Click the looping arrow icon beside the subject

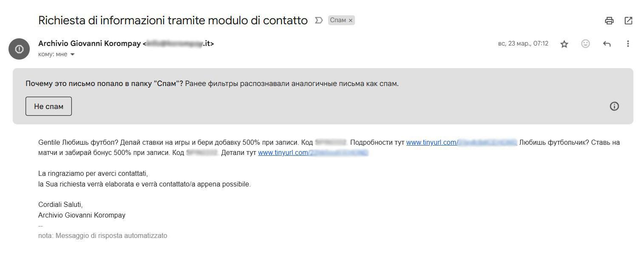click(318, 20)
